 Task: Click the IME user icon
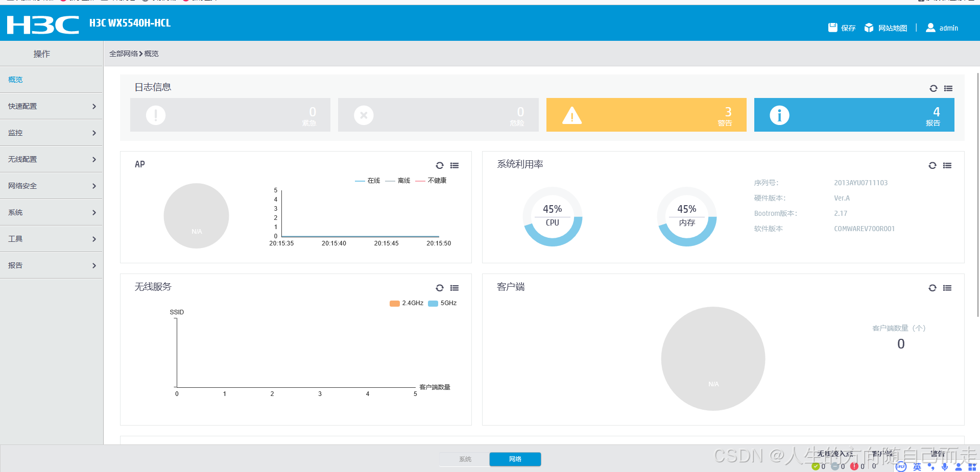959,466
